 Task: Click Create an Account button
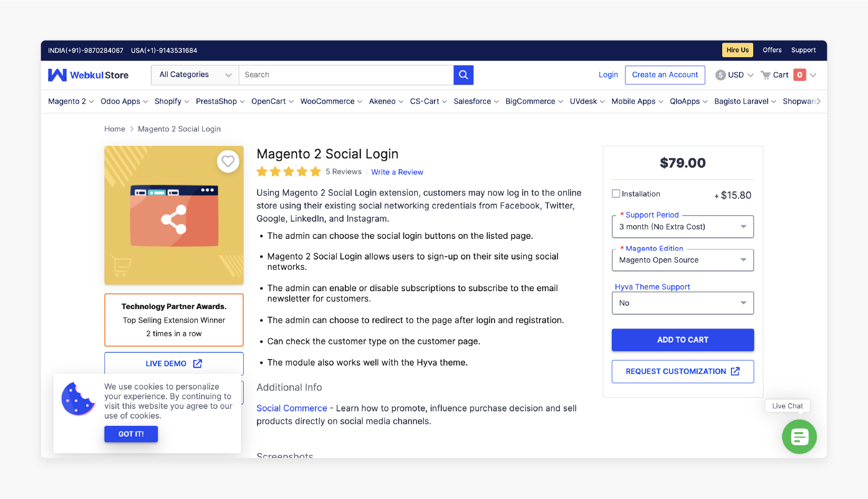pyautogui.click(x=665, y=75)
